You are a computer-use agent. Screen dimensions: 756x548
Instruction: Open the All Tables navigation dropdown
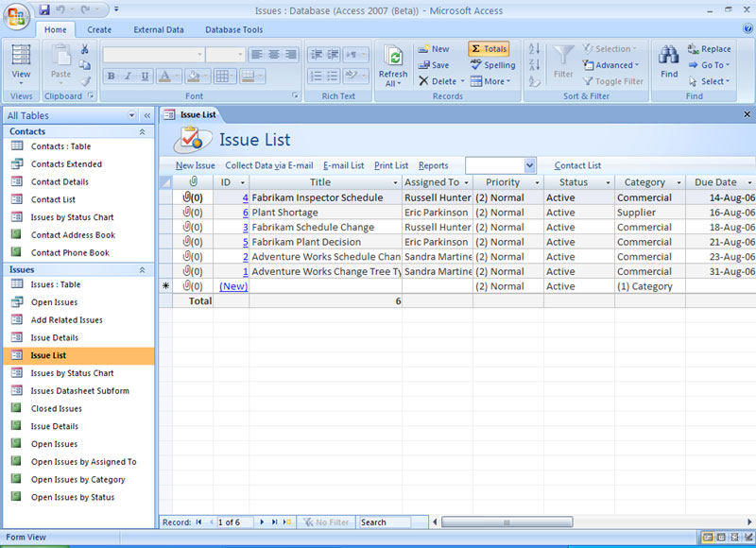(132, 115)
